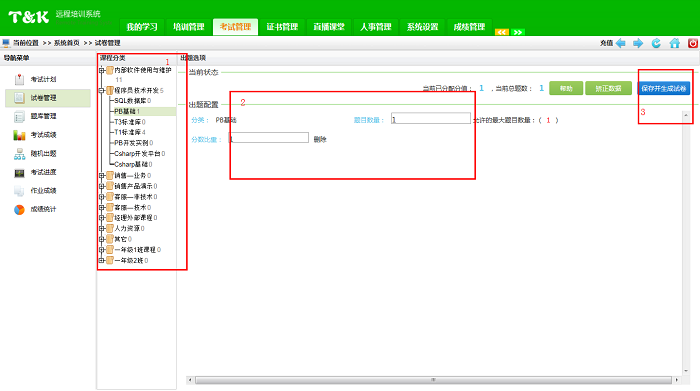The image size is (700, 391).
Task: Select the 题库管理 sidebar icon
Action: click(19, 116)
